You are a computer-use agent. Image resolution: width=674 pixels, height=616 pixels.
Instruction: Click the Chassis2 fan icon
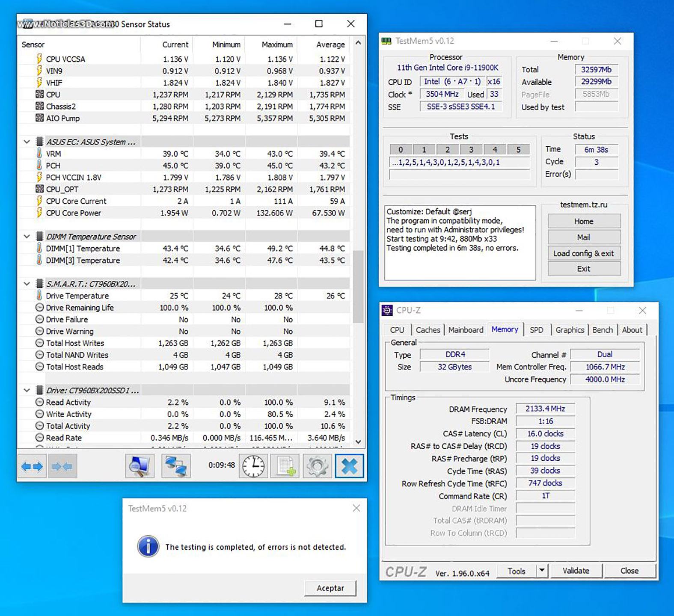(x=39, y=106)
